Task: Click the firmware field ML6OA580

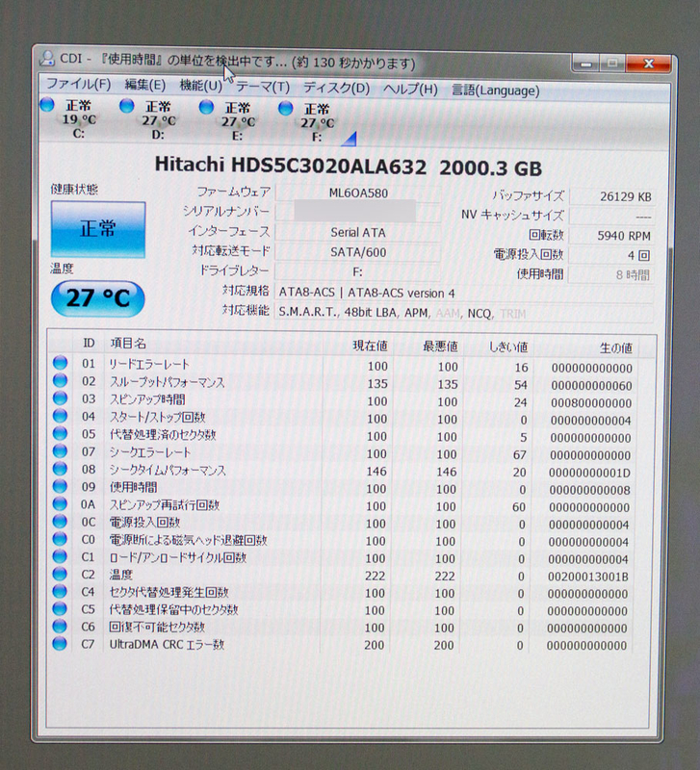Action: 358,193
